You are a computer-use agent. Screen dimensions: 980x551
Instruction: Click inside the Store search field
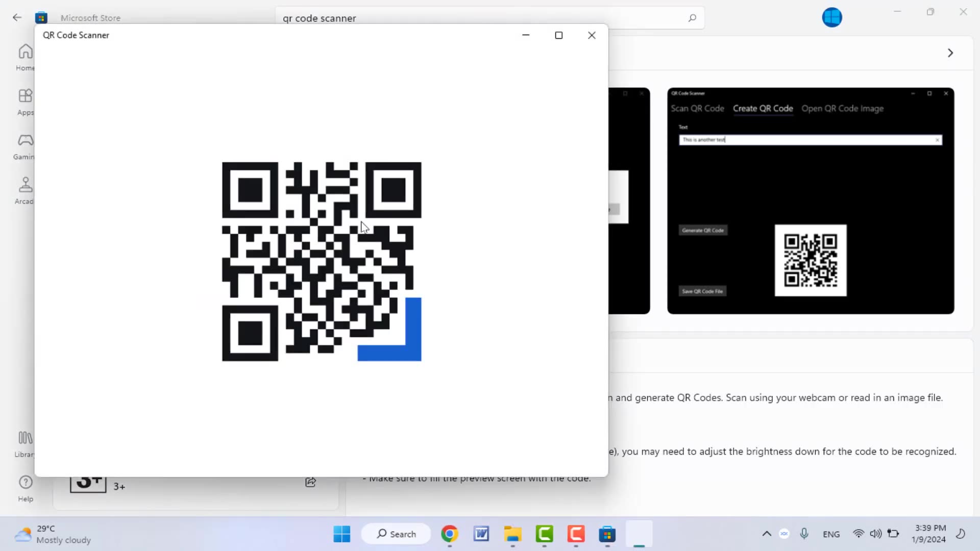pos(459,18)
